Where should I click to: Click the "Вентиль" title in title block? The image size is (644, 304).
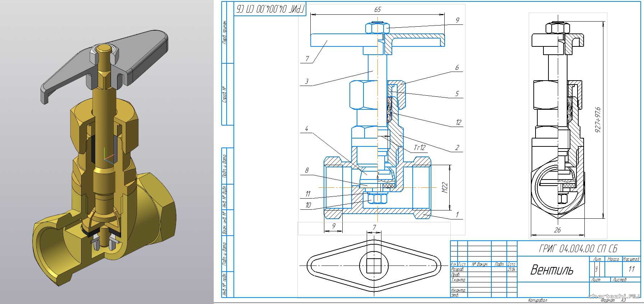coord(552,270)
